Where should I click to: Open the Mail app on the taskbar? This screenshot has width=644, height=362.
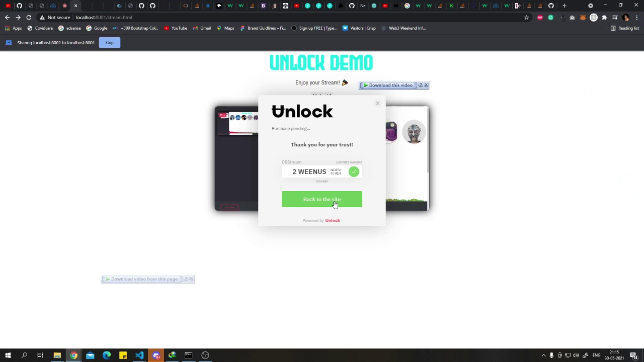tap(90, 355)
